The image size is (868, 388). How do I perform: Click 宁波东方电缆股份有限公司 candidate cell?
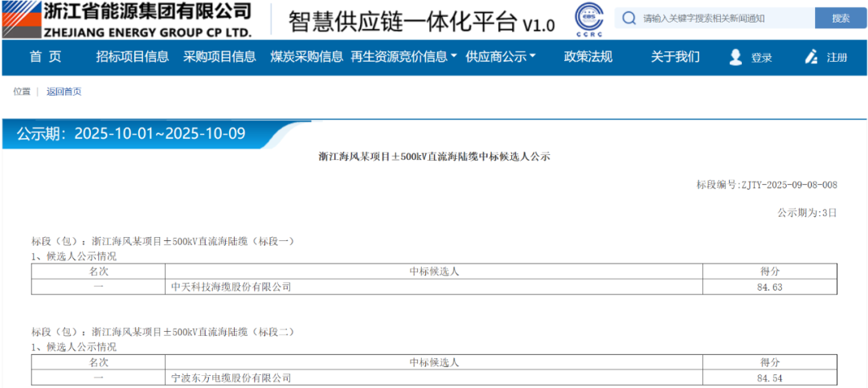(433, 378)
